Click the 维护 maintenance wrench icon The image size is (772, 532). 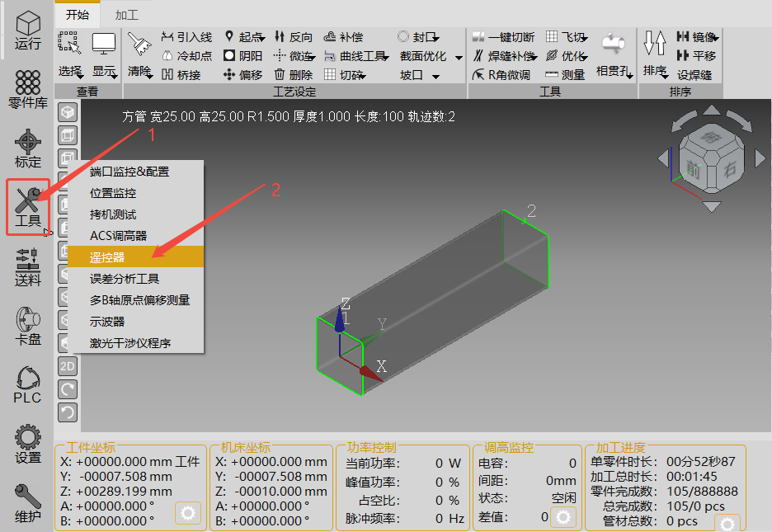[x=27, y=502]
